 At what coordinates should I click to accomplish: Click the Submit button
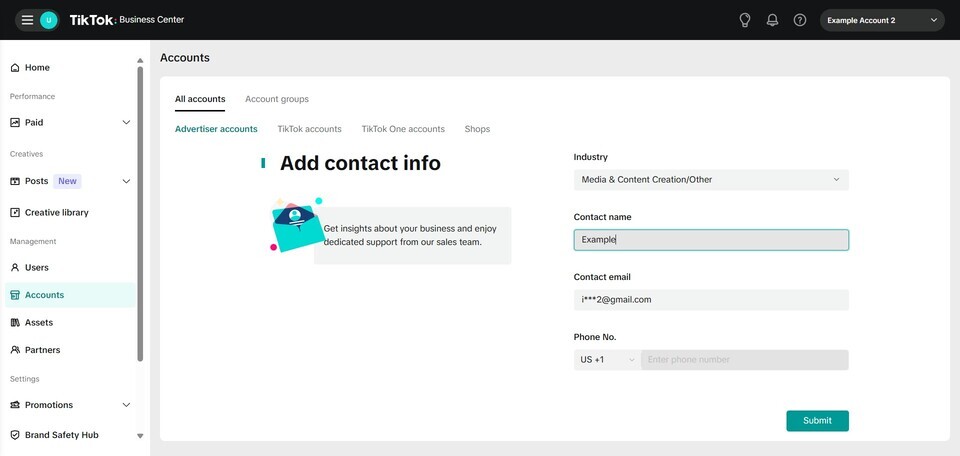click(817, 421)
